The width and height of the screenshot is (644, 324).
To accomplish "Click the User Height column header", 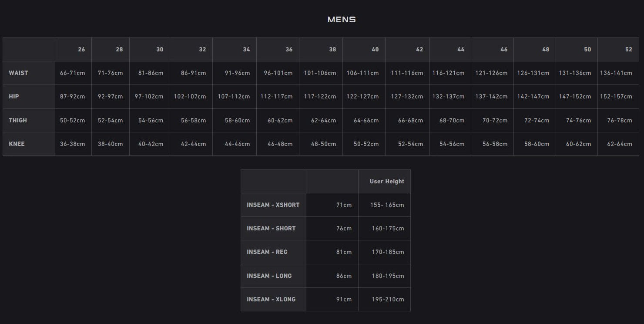I will (x=387, y=182).
